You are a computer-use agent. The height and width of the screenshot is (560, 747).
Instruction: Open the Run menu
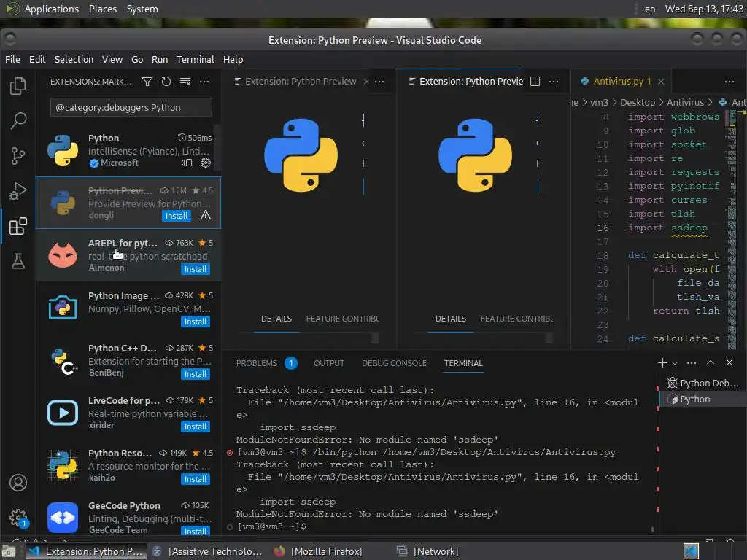[160, 60]
